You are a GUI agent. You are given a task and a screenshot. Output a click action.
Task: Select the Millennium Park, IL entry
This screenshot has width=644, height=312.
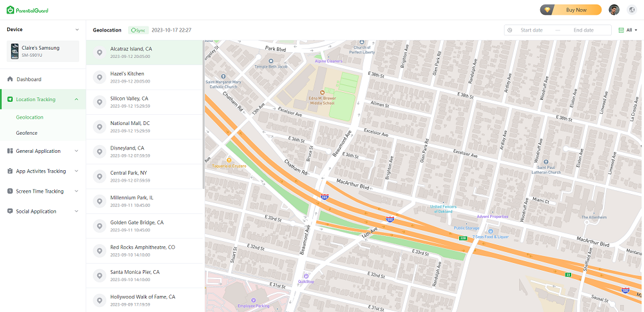pos(145,201)
